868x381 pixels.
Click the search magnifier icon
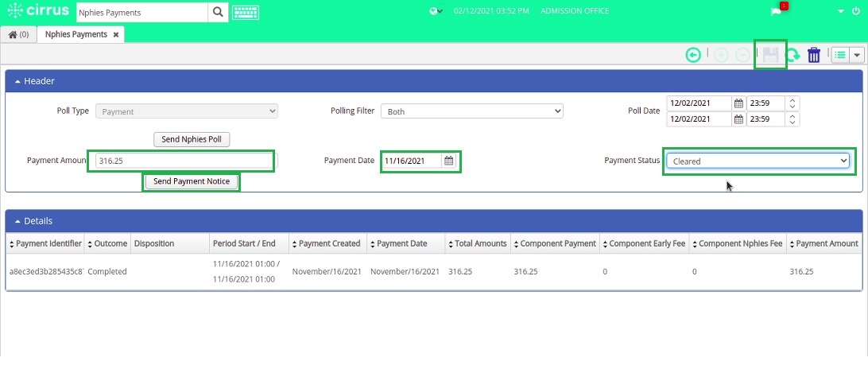click(218, 12)
